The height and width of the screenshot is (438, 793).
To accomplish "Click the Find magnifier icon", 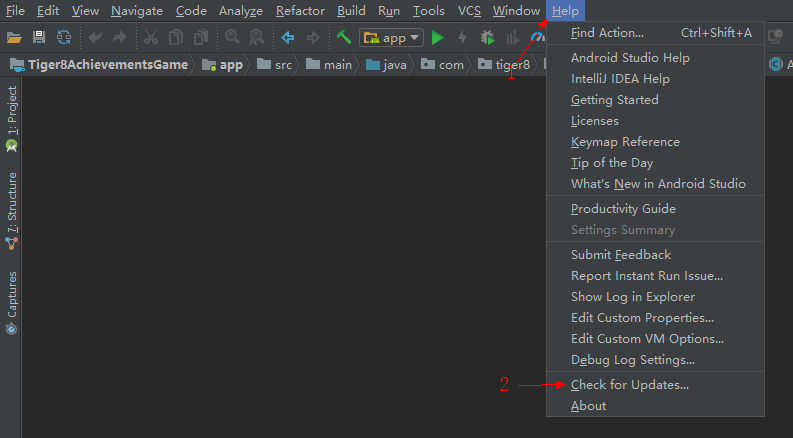I will [x=232, y=37].
